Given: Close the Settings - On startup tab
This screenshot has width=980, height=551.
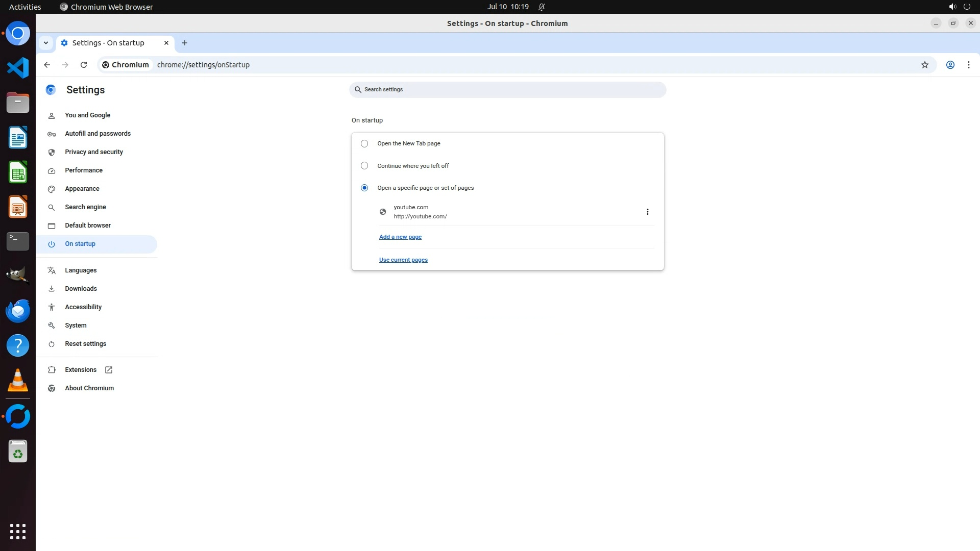Looking at the screenshot, I should tap(166, 43).
